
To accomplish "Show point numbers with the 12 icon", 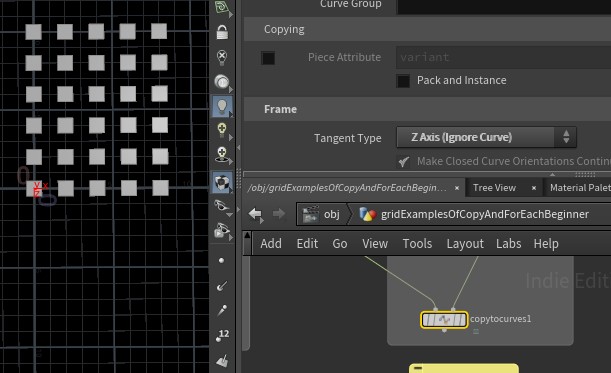I will tap(223, 335).
